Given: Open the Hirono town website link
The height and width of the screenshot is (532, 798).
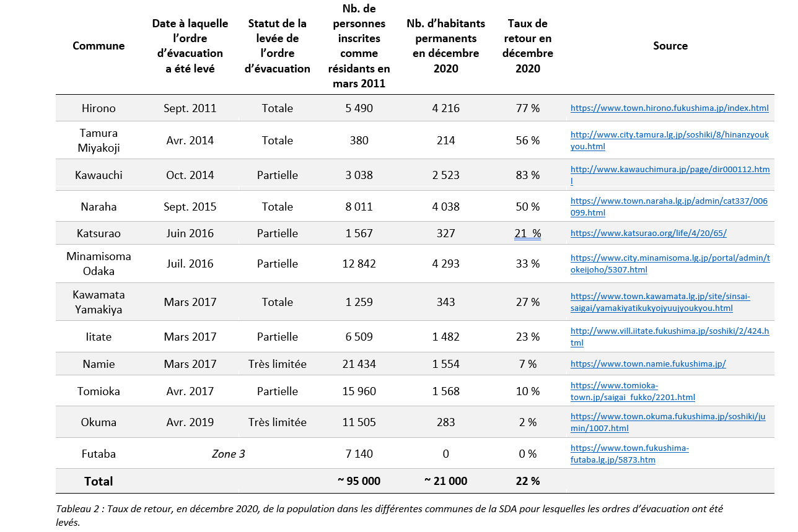Looking at the screenshot, I should pos(669,108).
